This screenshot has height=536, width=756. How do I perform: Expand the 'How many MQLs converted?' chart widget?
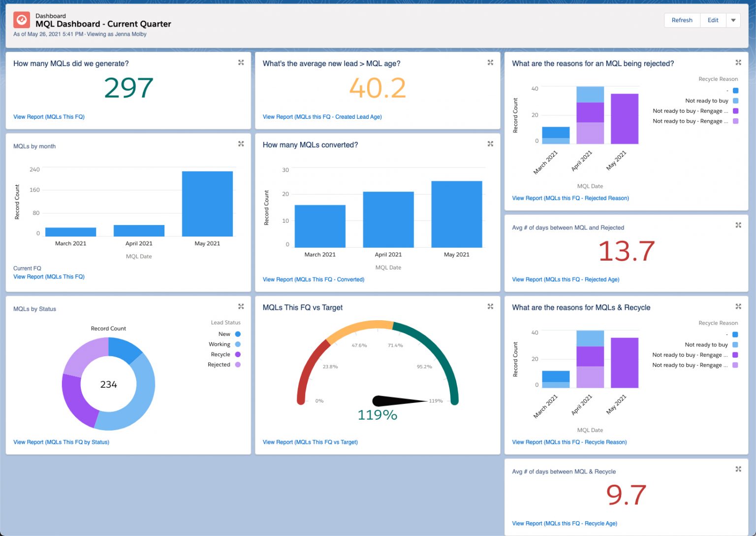490,143
